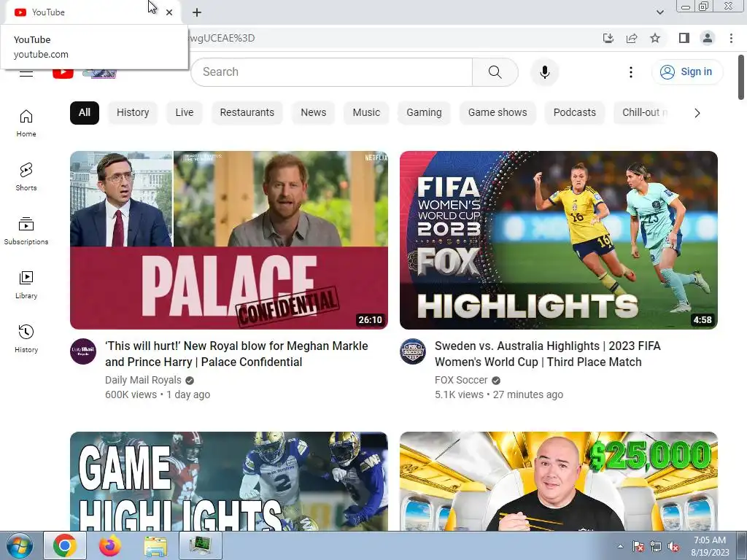Focus the Search input field
The width and height of the screenshot is (747, 560).
[332, 72]
